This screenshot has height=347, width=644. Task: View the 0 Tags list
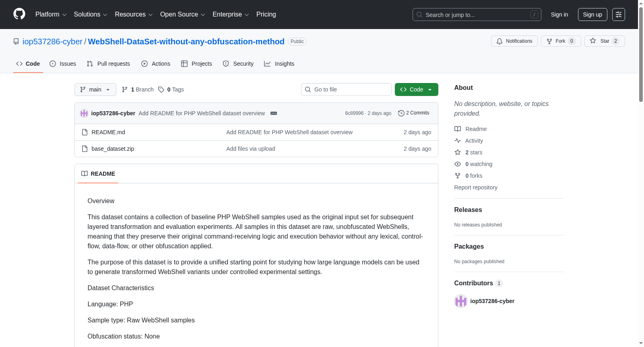[x=171, y=89]
